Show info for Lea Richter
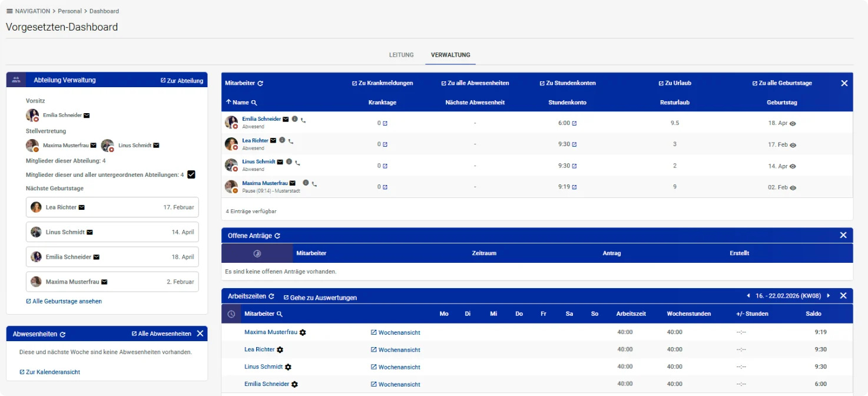The width and height of the screenshot is (868, 396). pyautogui.click(x=282, y=140)
